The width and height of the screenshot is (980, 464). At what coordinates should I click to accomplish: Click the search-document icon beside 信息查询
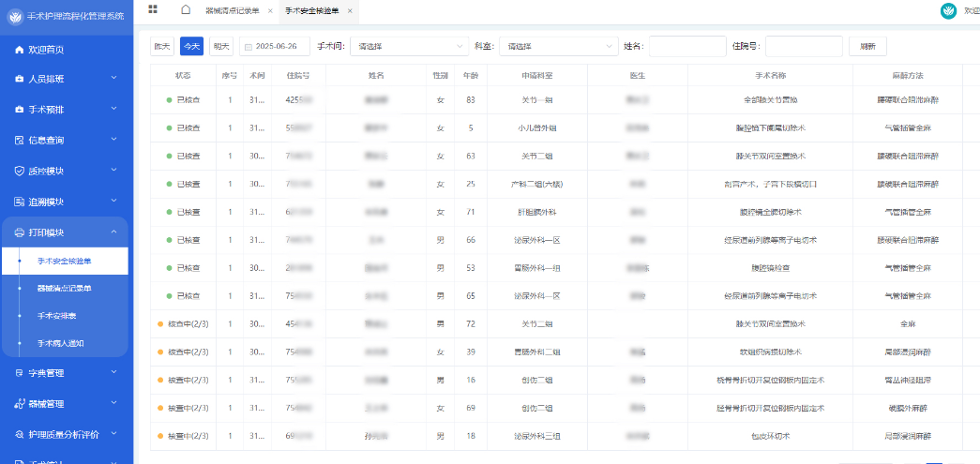[x=19, y=140]
